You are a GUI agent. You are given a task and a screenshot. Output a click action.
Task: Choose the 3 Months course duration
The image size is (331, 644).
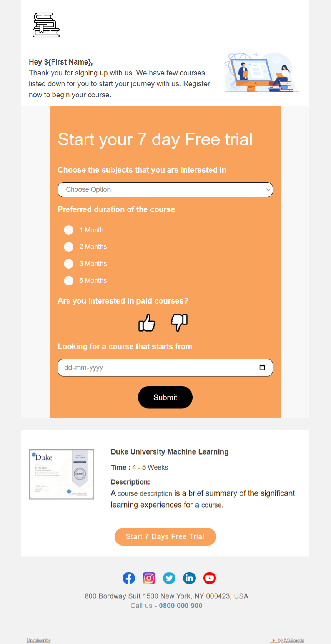(68, 264)
